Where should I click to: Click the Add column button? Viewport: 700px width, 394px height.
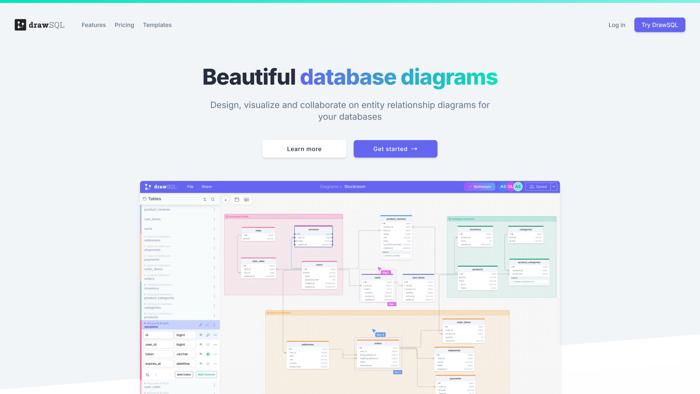point(206,375)
